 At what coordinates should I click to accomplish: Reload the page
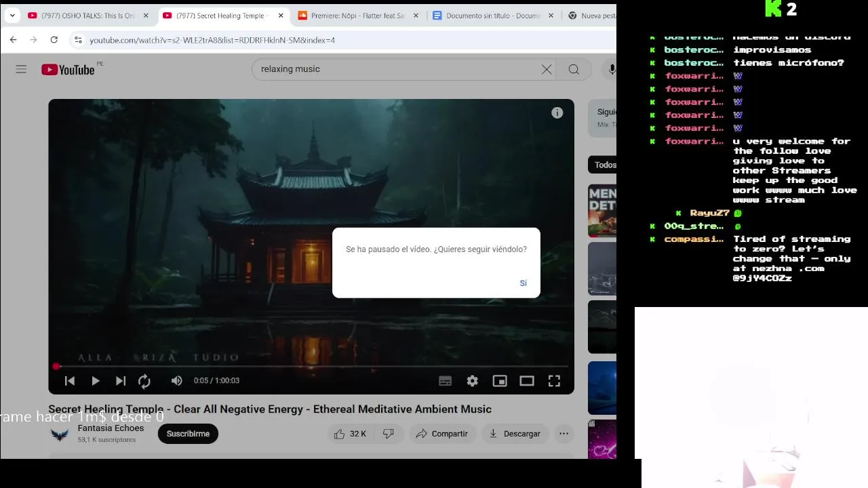[54, 40]
